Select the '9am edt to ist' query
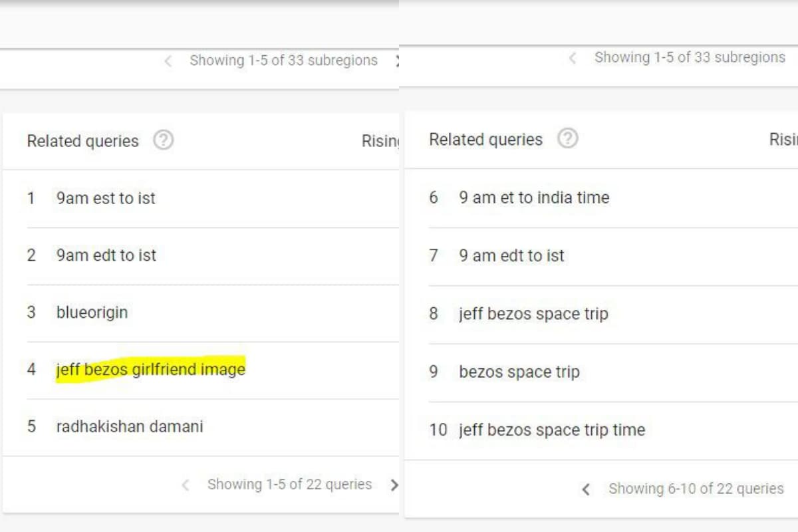This screenshot has height=532, width=798. pyautogui.click(x=106, y=255)
